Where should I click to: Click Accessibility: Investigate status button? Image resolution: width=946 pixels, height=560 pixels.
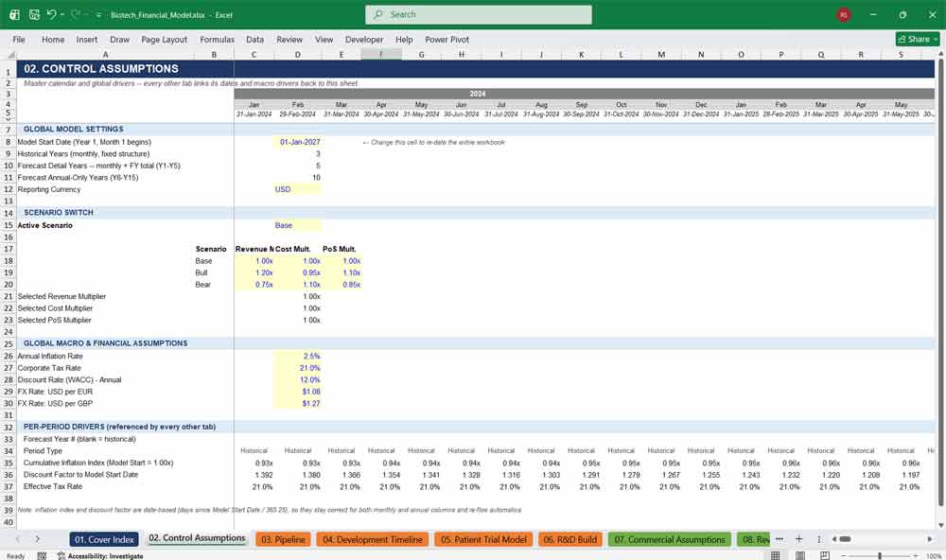[100, 556]
